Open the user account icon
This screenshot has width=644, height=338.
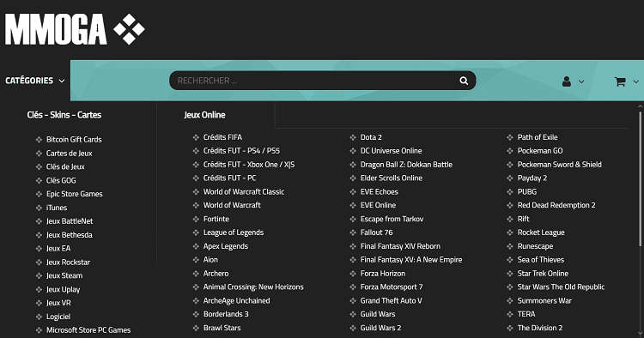pyautogui.click(x=567, y=81)
